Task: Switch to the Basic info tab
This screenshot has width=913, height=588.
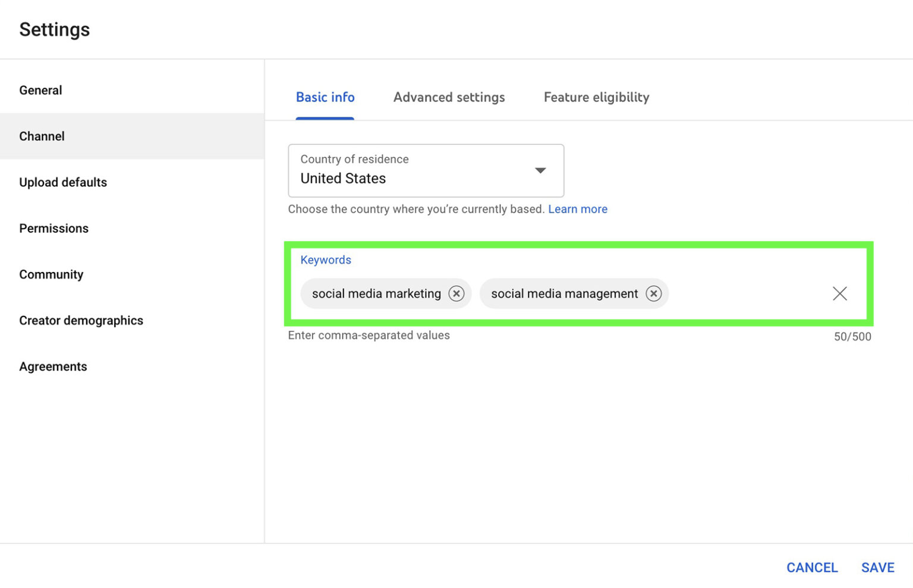Action: 325,97
